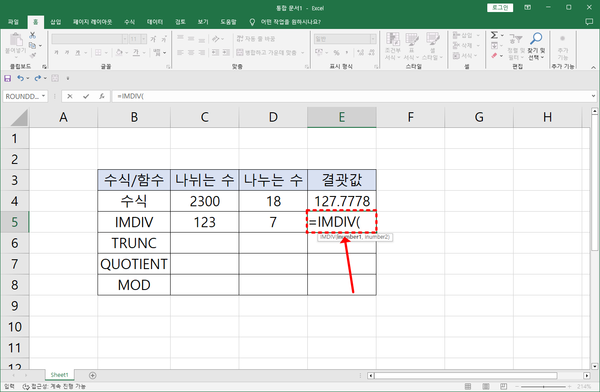
Task: Click the 도움말 (Help) tab
Action: [x=228, y=22]
